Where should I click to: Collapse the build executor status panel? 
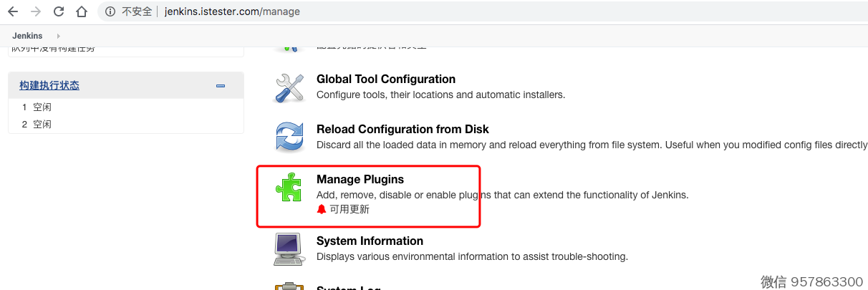[x=221, y=86]
